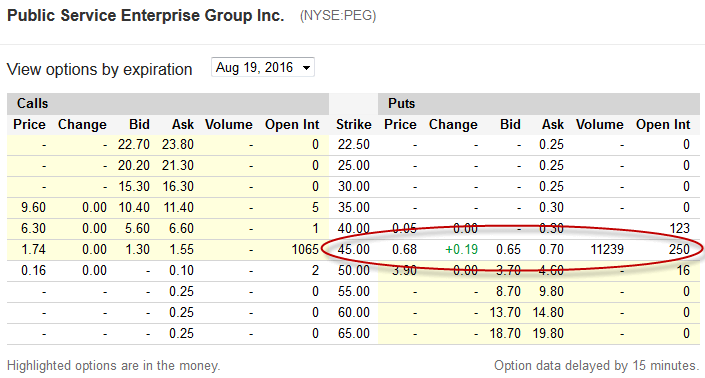Click put volume 11239
This screenshot has height=378, width=705.
[607, 249]
